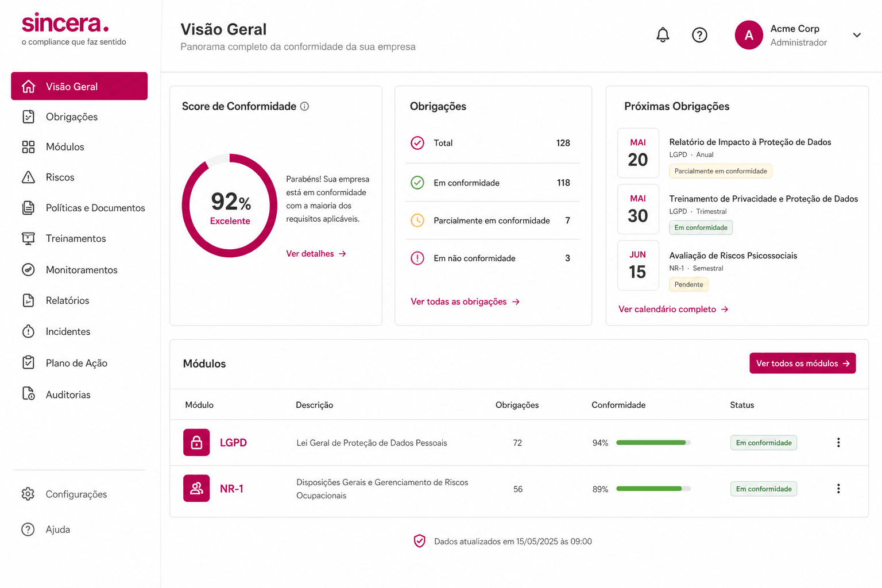Click the Obrigações column header in table
This screenshot has height=588, width=882.
click(517, 405)
